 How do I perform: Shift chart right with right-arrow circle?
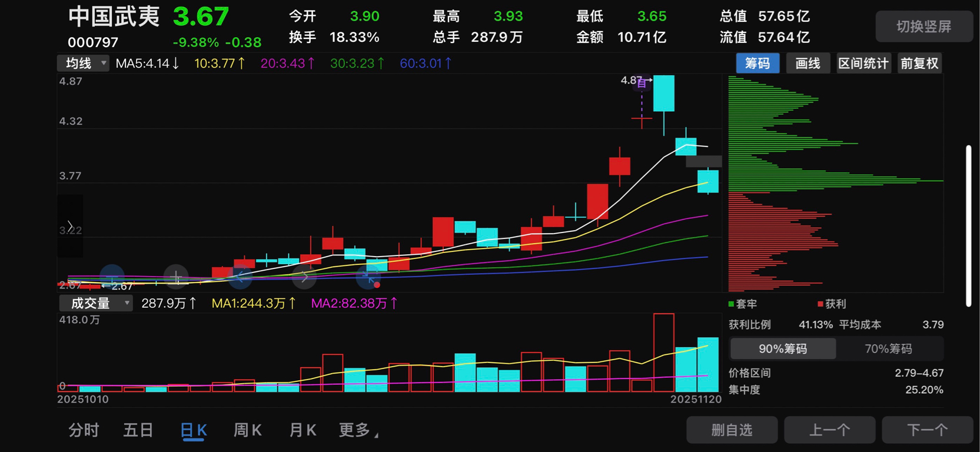pos(304,277)
